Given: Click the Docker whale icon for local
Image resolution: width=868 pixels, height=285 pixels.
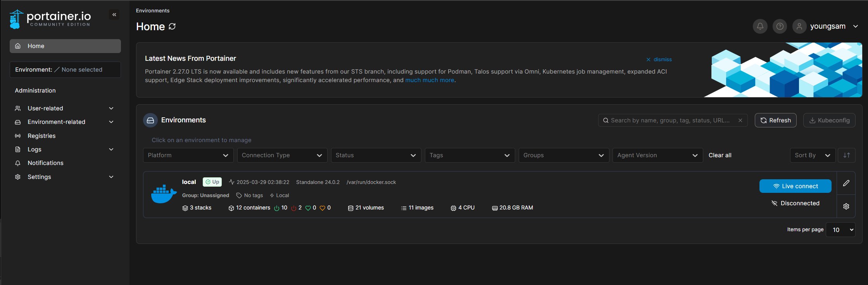Looking at the screenshot, I should pos(164,194).
